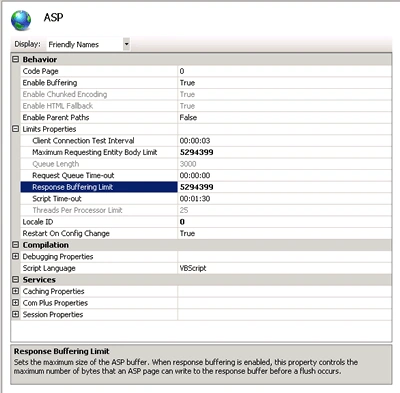Viewport: 400px width, 393px height.
Task: Expand Debugging Properties
Action: coord(15,256)
